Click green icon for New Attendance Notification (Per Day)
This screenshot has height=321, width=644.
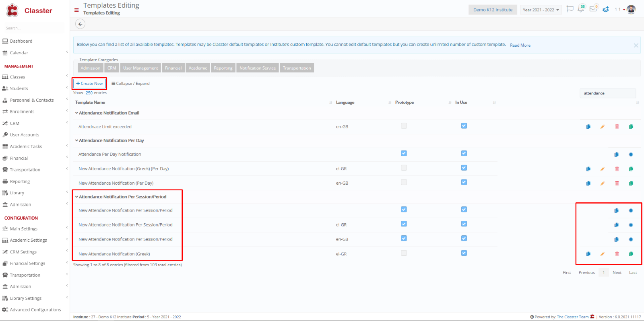631,183
